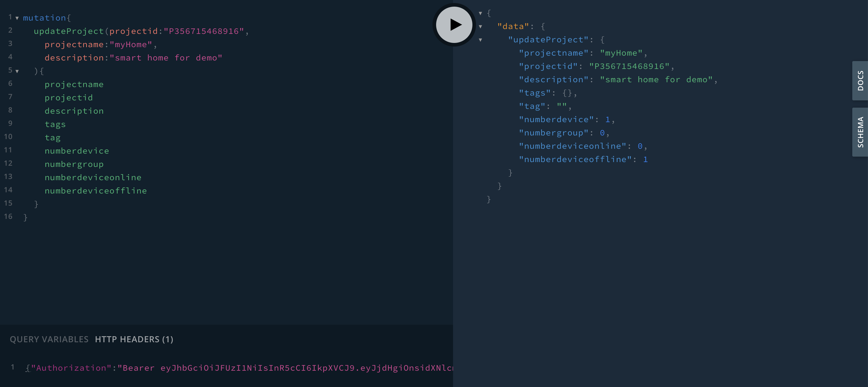The width and height of the screenshot is (868, 387).
Task: Click the "tag": "" response entry
Action: click(x=545, y=106)
